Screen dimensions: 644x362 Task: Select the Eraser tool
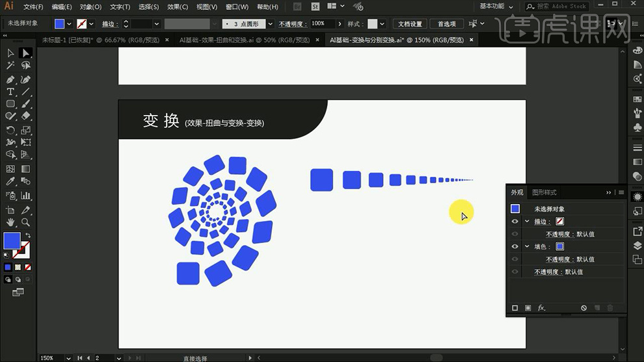click(x=25, y=116)
